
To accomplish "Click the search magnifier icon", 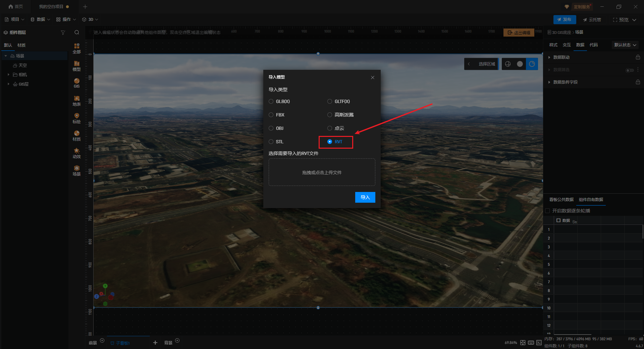I will [77, 33].
